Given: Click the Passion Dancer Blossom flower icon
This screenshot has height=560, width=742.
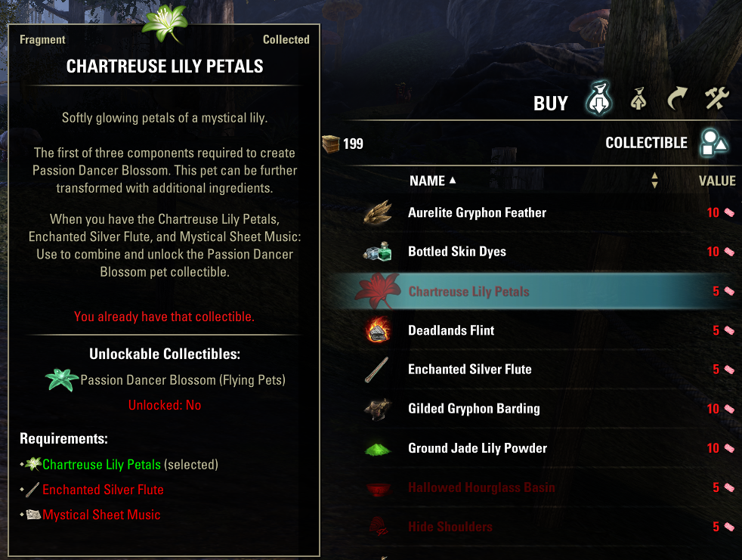Looking at the screenshot, I should point(60,380).
